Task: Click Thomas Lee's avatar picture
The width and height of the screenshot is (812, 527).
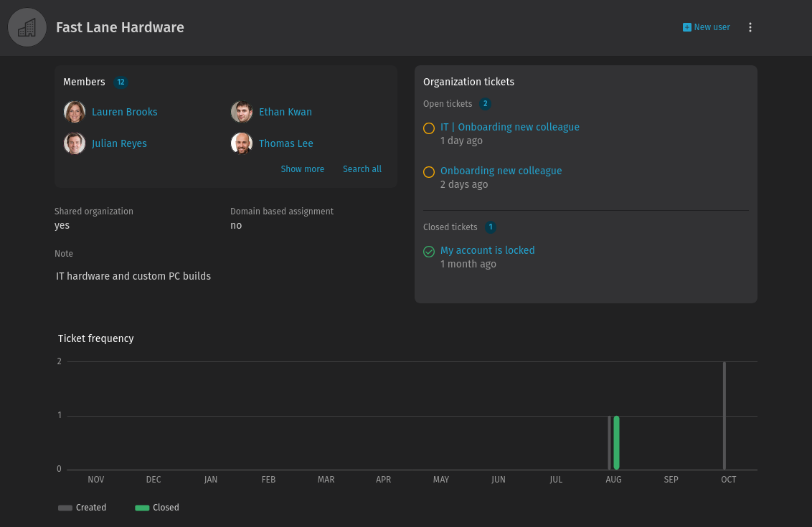Action: coord(241,143)
